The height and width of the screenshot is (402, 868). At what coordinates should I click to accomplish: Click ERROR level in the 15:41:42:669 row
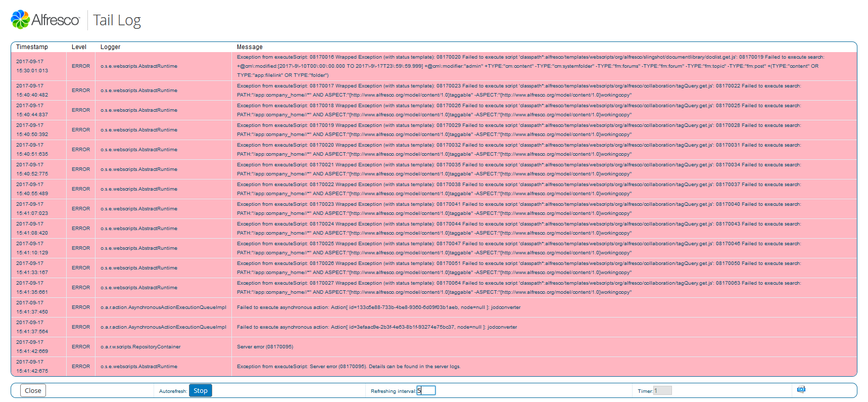pyautogui.click(x=81, y=347)
